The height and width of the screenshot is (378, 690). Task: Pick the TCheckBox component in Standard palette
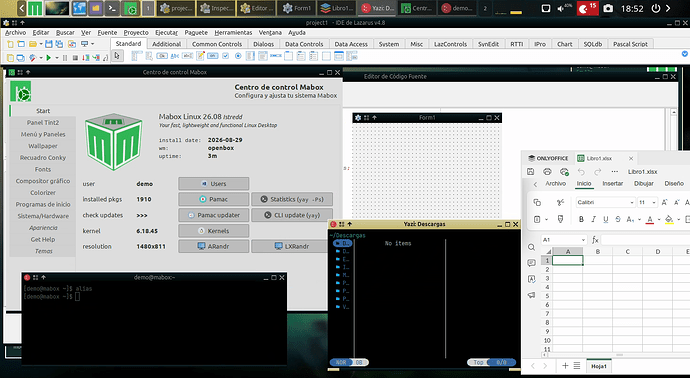226,56
